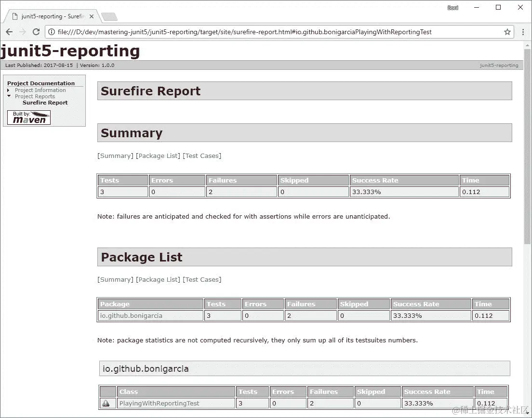Click [Package List] link under Package List heading
The image size is (532, 418).
(158, 279)
